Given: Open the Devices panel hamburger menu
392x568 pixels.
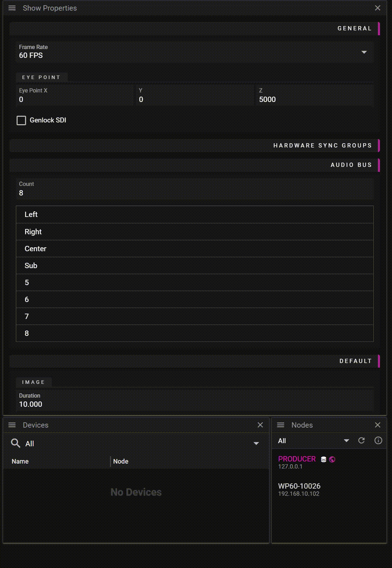Looking at the screenshot, I should (12, 425).
